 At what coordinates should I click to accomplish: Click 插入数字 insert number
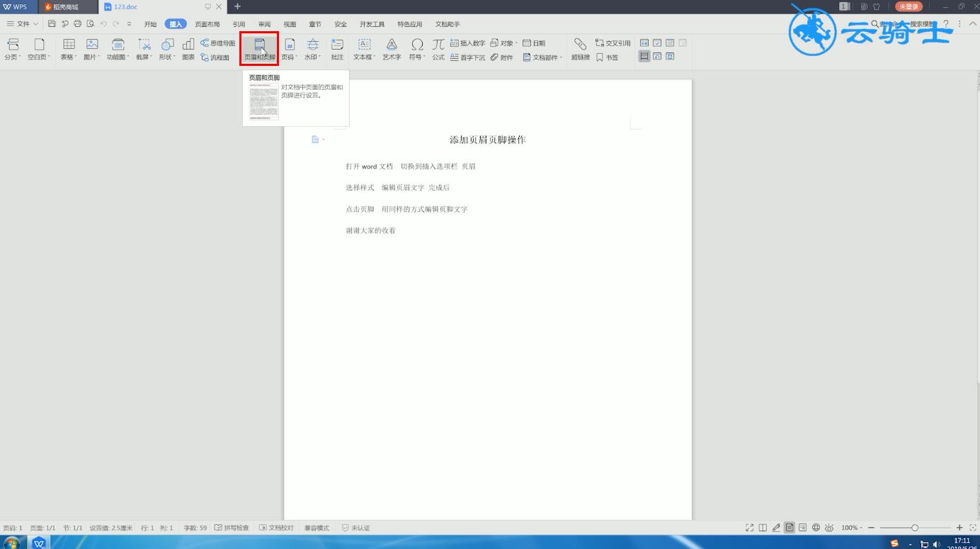tap(468, 43)
